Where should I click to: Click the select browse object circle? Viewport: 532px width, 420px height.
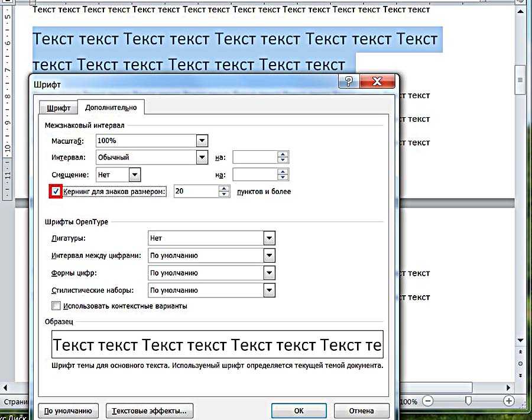(520, 364)
